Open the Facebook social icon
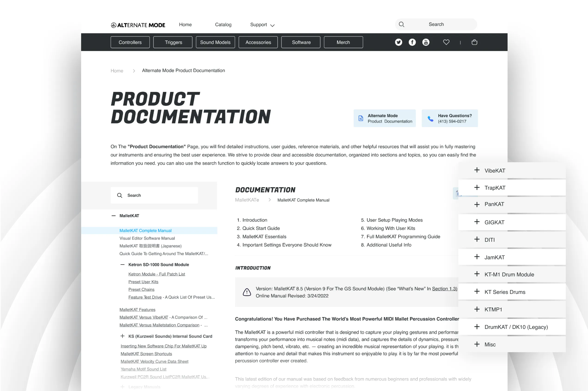 pos(412,42)
